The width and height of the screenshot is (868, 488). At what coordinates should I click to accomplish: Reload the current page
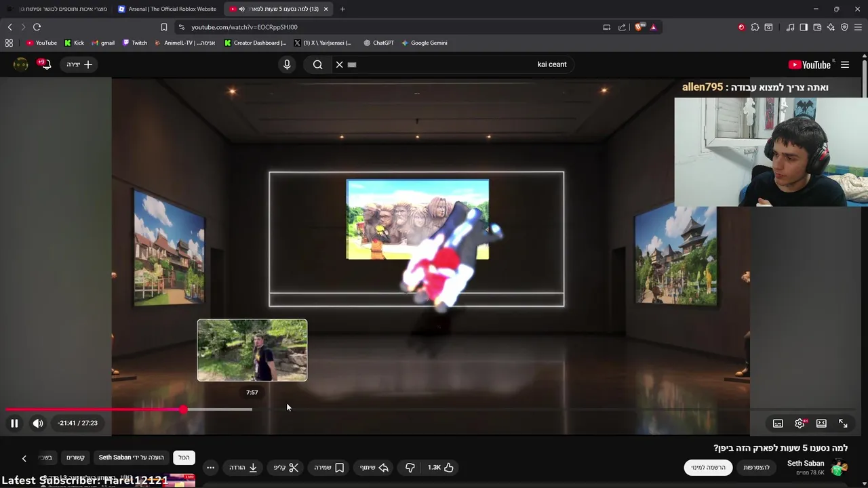pos(37,27)
